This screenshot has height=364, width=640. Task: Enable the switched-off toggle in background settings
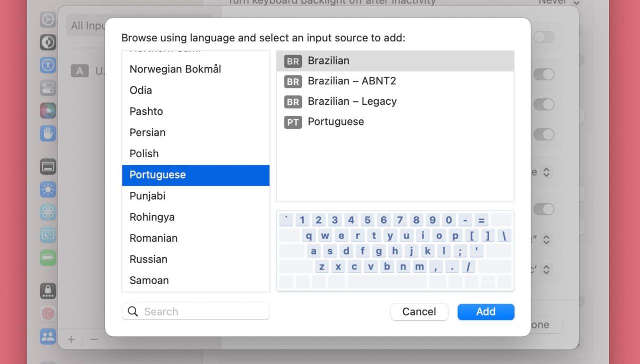(543, 37)
